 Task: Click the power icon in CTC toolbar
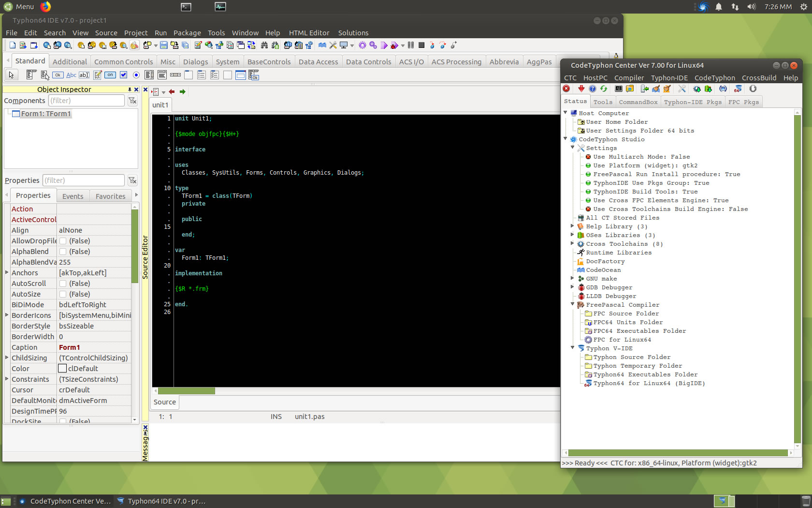753,89
